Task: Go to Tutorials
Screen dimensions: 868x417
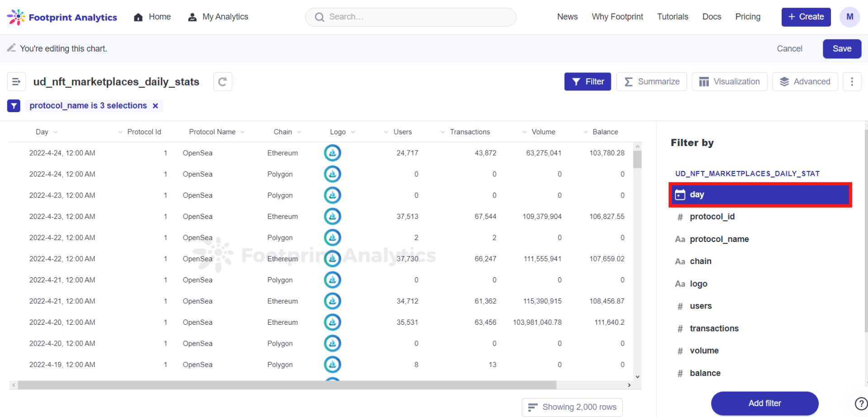Action: point(673,17)
